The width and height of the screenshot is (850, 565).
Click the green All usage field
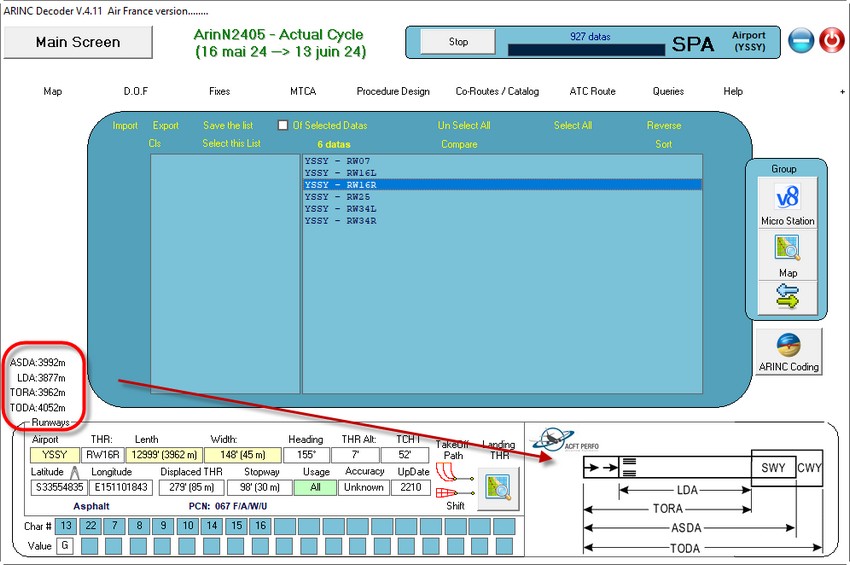pyautogui.click(x=314, y=487)
